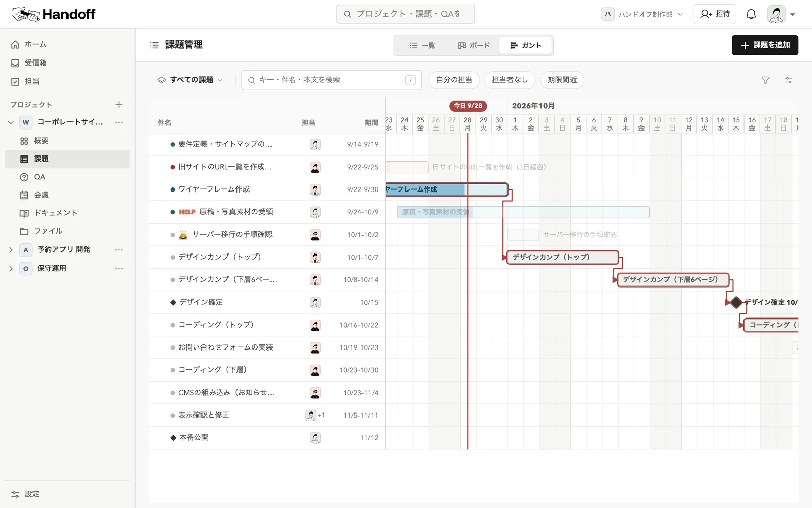The width and height of the screenshot is (812, 508).
Task: Open the display settings sliders icon
Action: 788,80
